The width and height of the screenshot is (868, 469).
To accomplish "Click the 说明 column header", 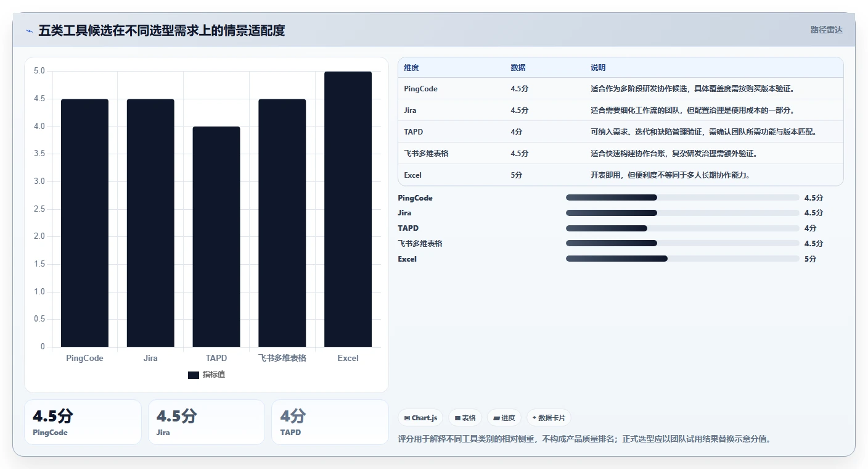I will click(x=598, y=68).
